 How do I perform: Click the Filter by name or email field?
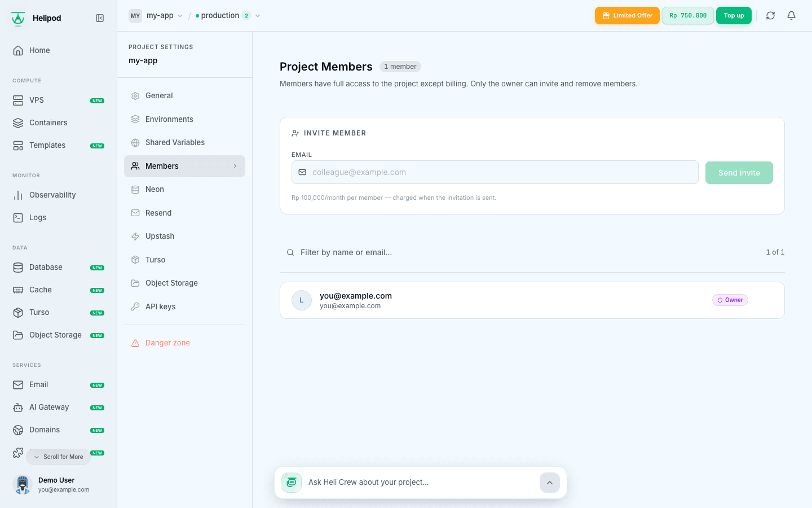pos(519,252)
